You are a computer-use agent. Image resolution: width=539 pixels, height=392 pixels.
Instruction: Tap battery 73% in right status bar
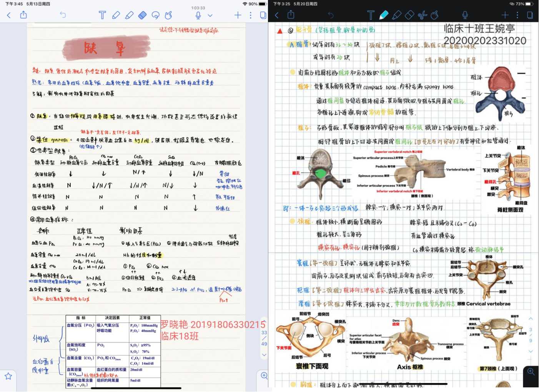point(525,4)
